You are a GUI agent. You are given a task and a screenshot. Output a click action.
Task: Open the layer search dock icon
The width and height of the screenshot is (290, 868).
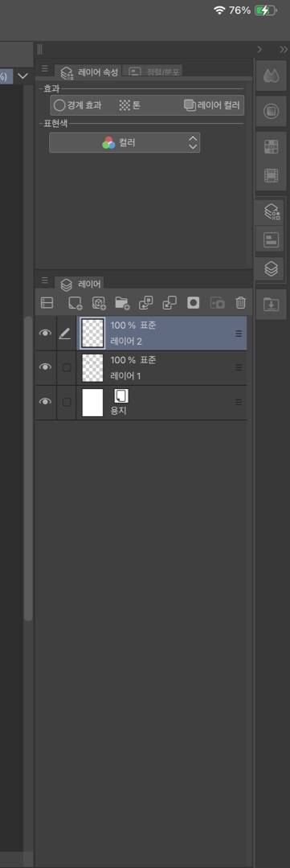coord(272,240)
